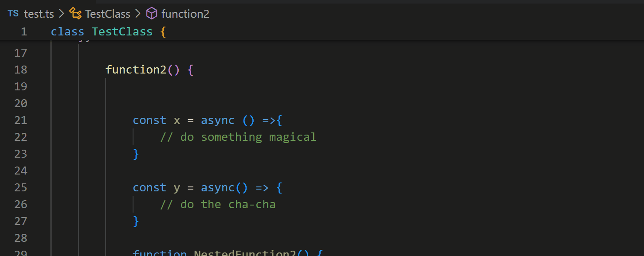
Task: Click line number 25 to select it
Action: (20, 187)
